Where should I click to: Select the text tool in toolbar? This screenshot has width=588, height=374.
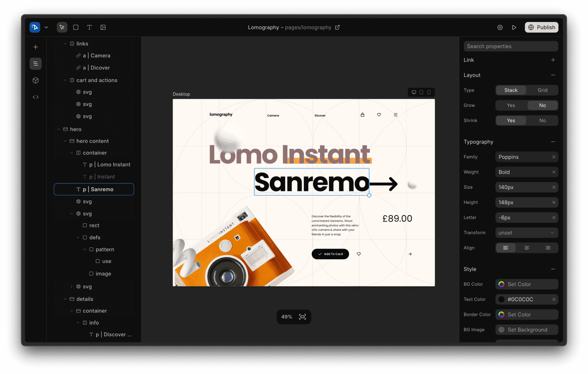89,27
